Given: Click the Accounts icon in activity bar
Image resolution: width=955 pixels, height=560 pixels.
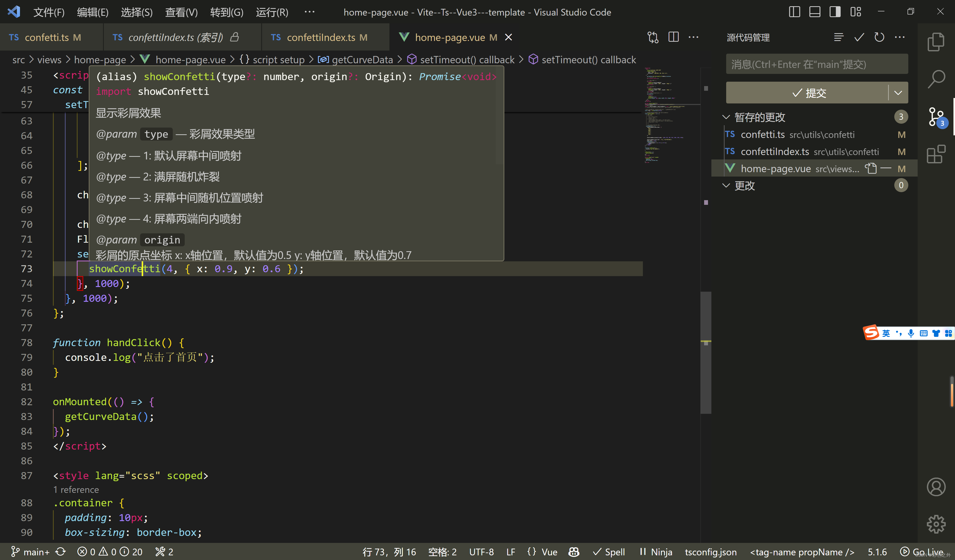Looking at the screenshot, I should coord(936,487).
